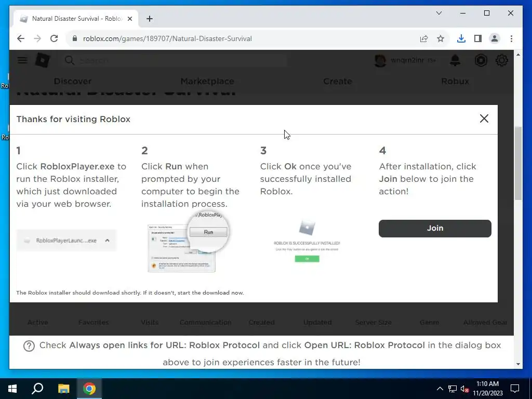Click the Join button in the dialog
This screenshot has width=532, height=399.
[435, 229]
